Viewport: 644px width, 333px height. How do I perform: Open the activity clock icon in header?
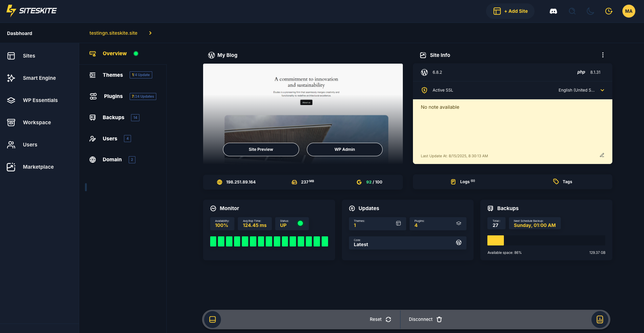(609, 11)
